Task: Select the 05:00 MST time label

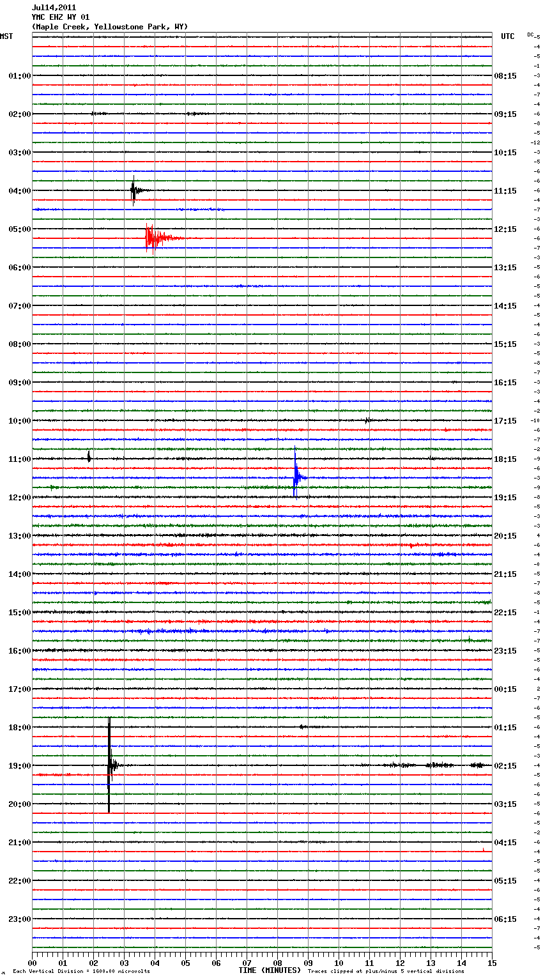Action: pyautogui.click(x=20, y=229)
